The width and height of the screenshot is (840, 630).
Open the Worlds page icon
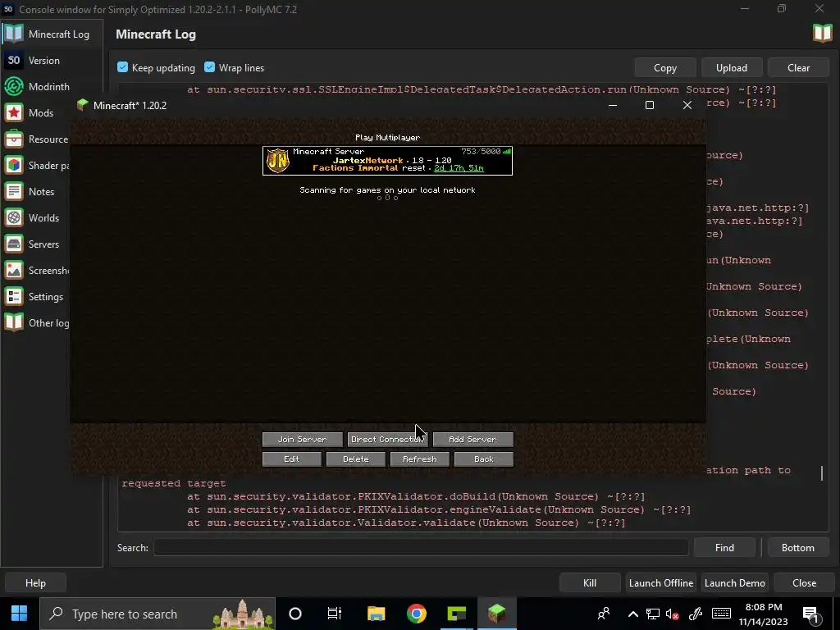click(14, 217)
